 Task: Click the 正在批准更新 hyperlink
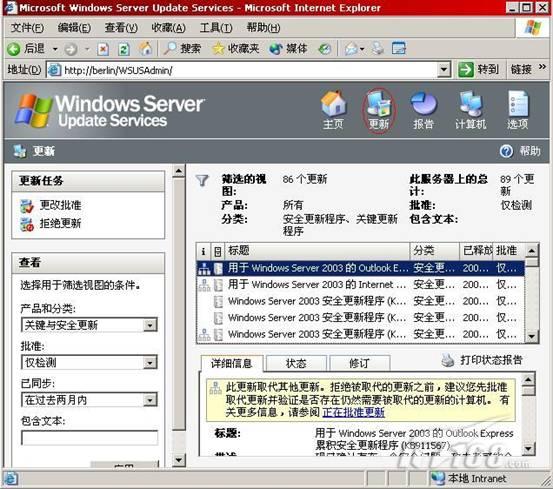click(353, 412)
